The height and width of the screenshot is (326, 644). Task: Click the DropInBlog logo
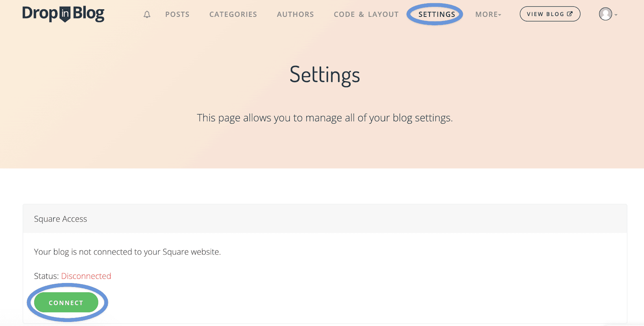pos(63,14)
